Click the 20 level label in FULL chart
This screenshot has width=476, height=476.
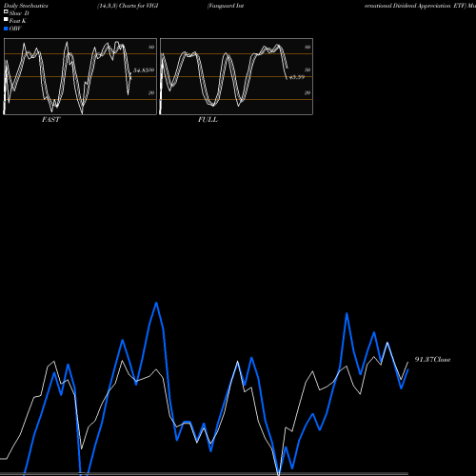coord(307,92)
